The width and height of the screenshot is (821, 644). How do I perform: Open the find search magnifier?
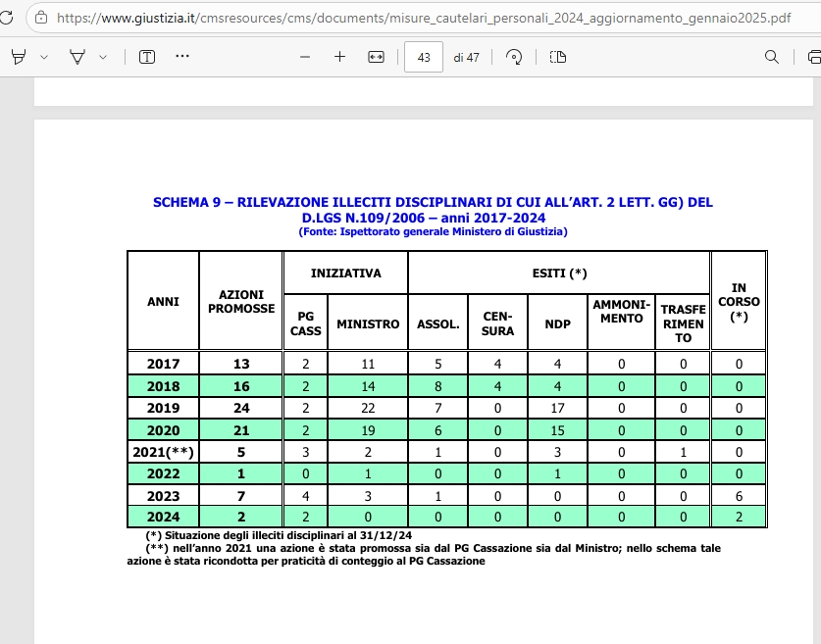(772, 57)
